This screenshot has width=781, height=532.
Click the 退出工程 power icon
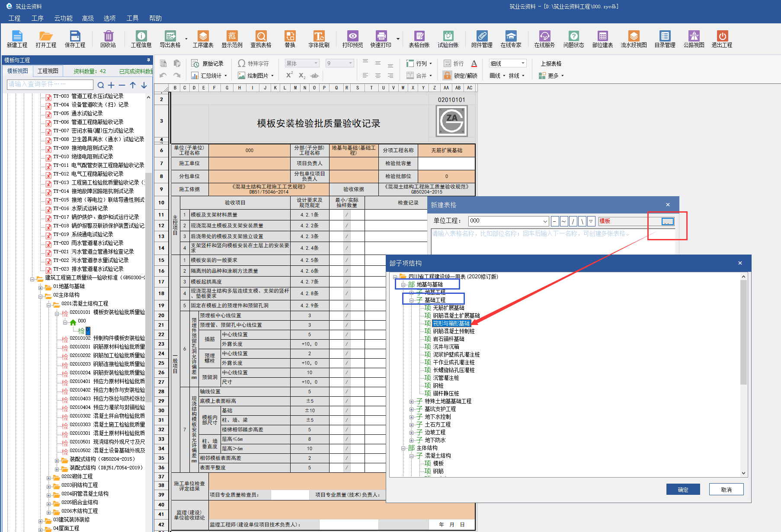coord(722,39)
